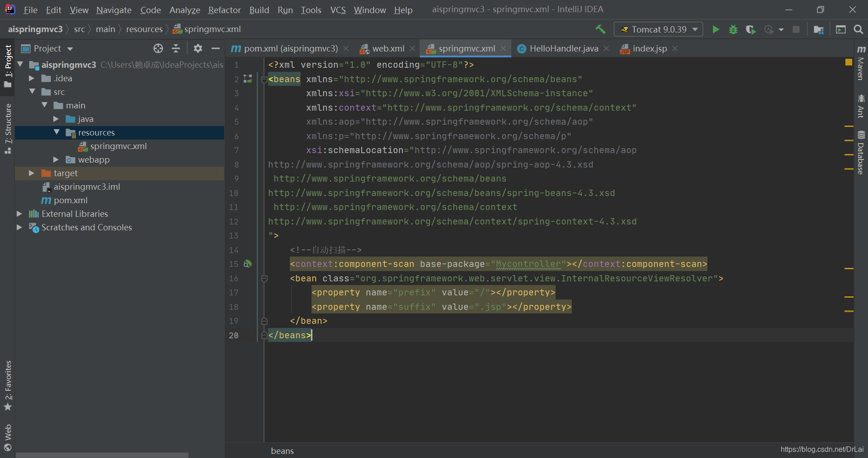Click the aispringmvc3 breadcrumb
Screen dimensions: 868x458
click(x=35, y=29)
